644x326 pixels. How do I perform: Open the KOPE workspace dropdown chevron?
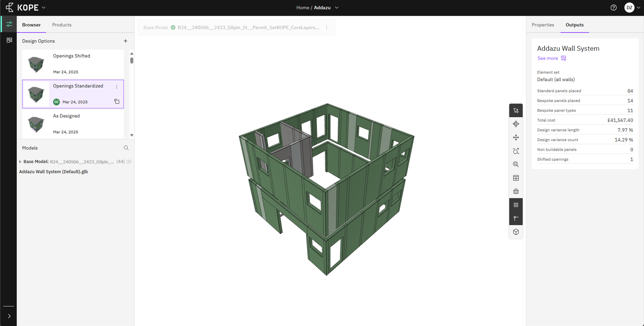(x=44, y=7)
